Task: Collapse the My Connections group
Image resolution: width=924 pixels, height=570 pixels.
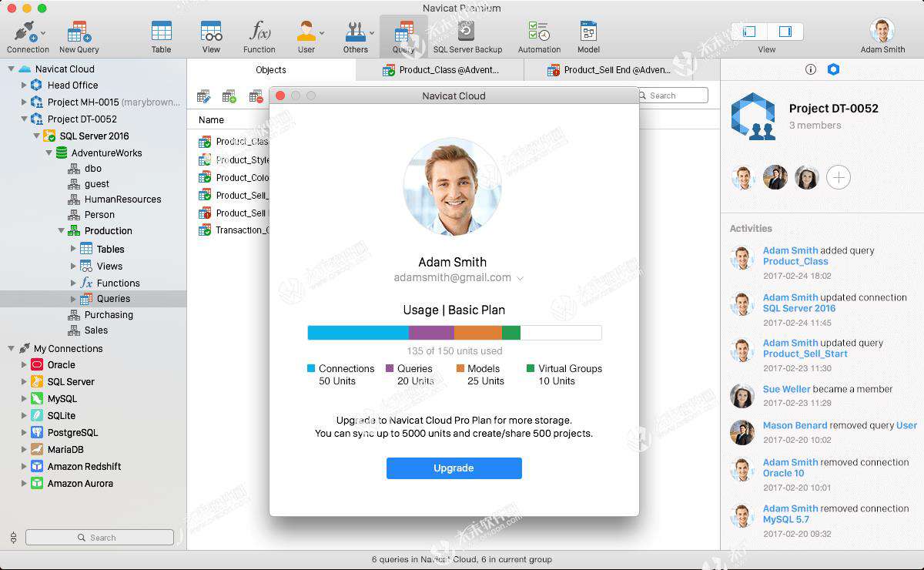Action: (x=11, y=349)
